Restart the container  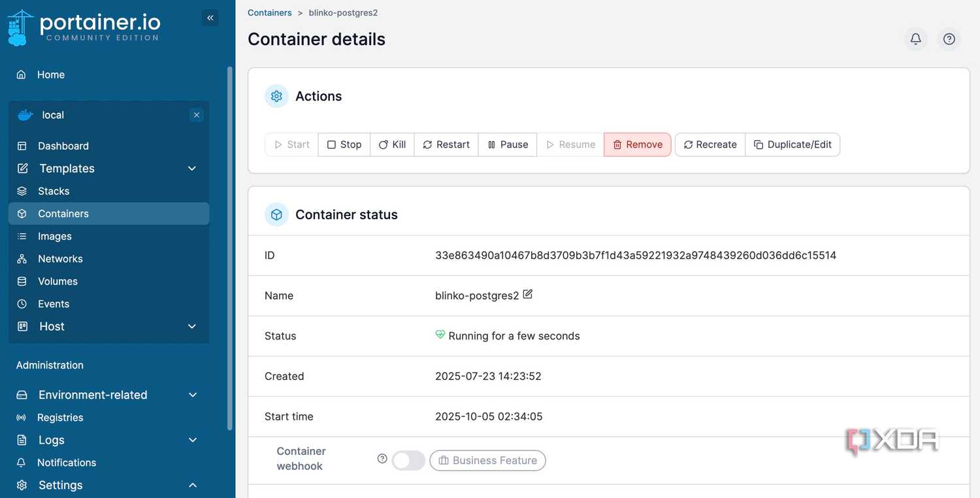[x=446, y=145]
